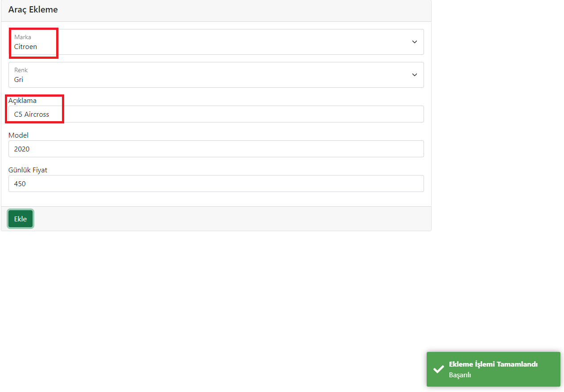This screenshot has height=392, width=564.
Task: Click the Açıklama label text
Action: tap(23, 100)
